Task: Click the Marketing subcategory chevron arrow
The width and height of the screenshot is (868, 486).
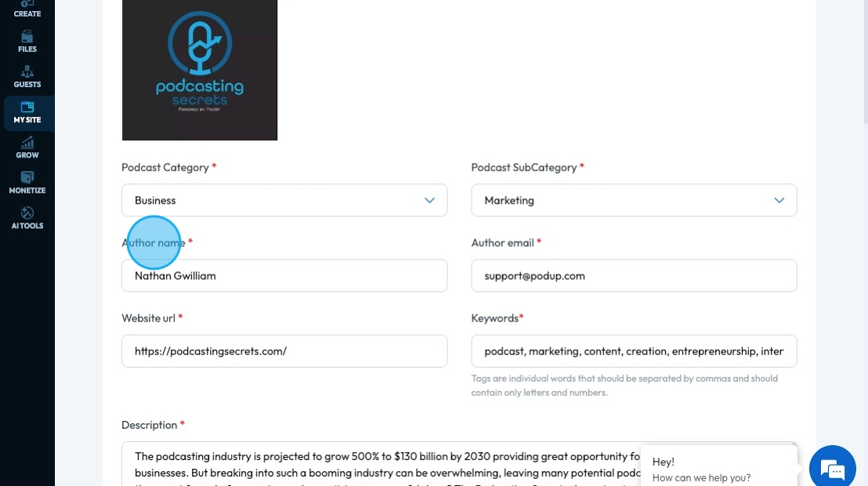Action: click(779, 200)
